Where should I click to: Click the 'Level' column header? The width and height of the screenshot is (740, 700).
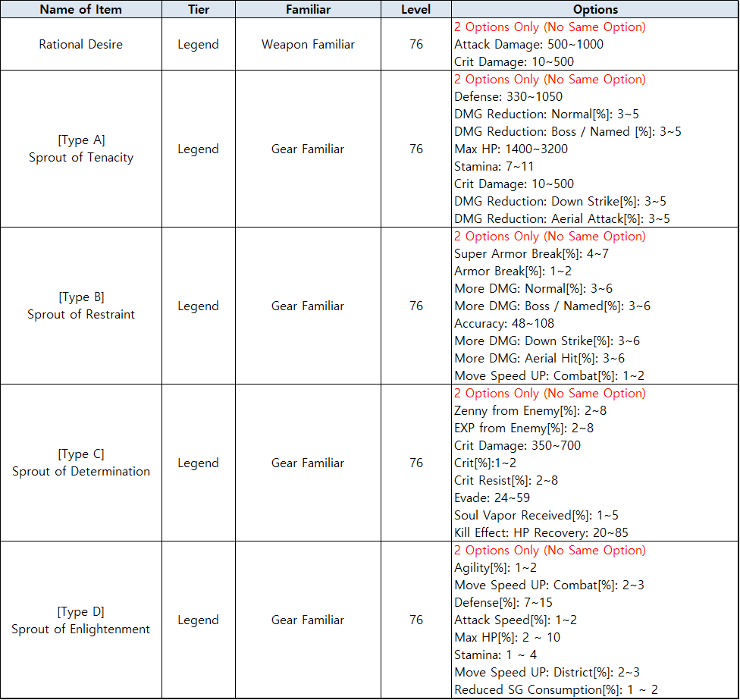[x=415, y=9]
